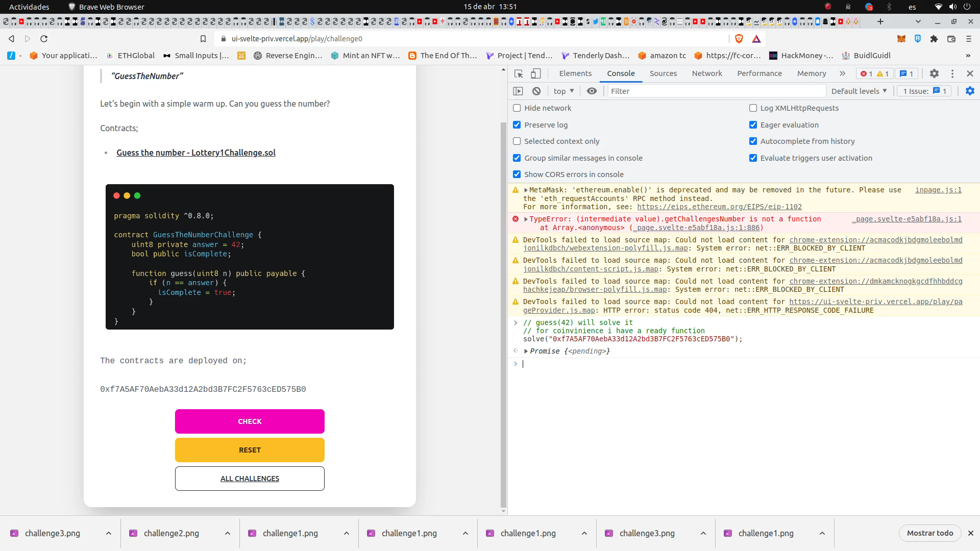This screenshot has height=551, width=980.
Task: Toggle the device toolbar in DevTools
Action: [535, 73]
